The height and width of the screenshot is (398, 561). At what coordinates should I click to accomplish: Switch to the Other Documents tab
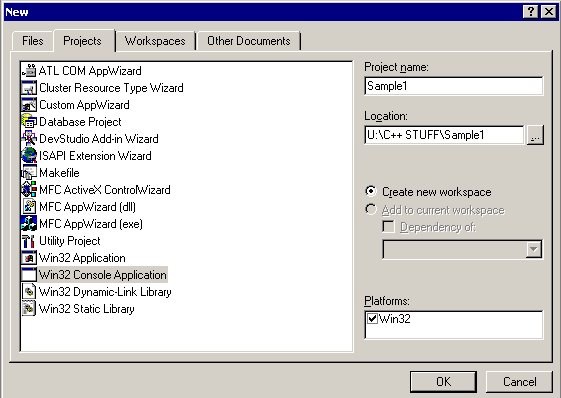coord(249,41)
